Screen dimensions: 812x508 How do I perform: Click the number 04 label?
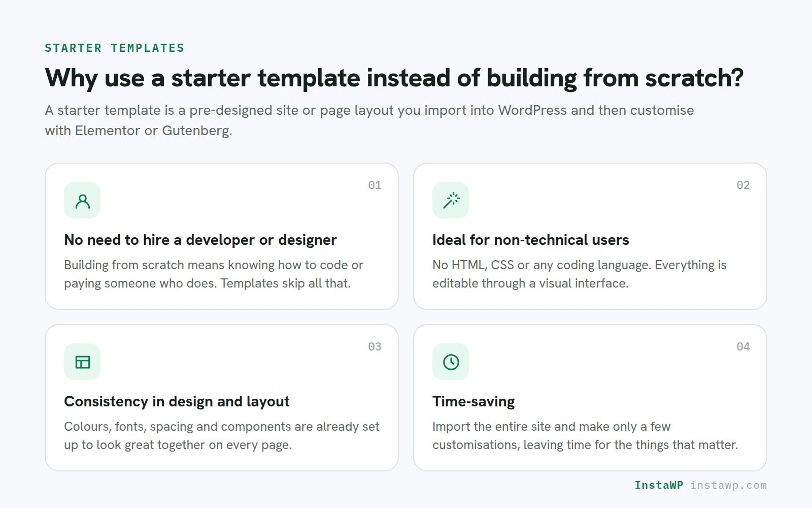[743, 347]
